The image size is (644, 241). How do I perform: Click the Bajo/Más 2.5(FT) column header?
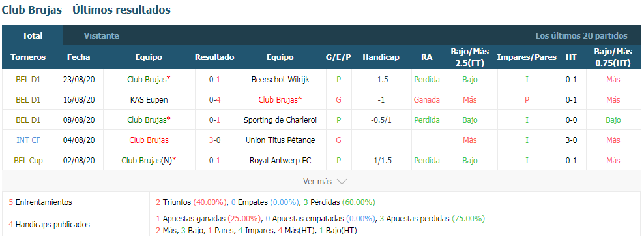(470, 57)
